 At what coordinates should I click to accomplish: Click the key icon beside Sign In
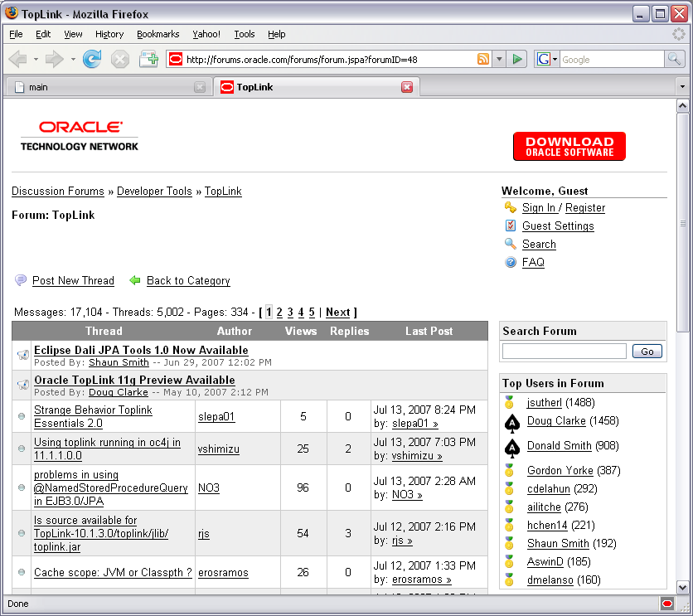511,207
